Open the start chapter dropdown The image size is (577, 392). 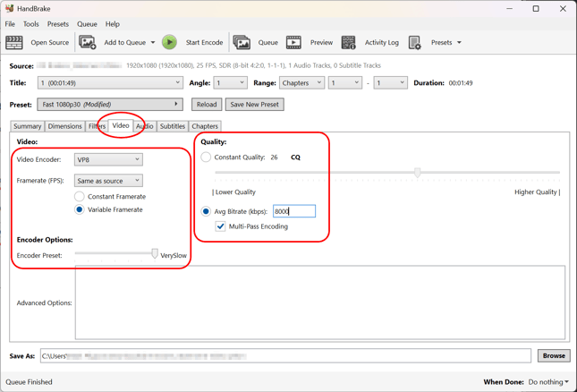(345, 83)
